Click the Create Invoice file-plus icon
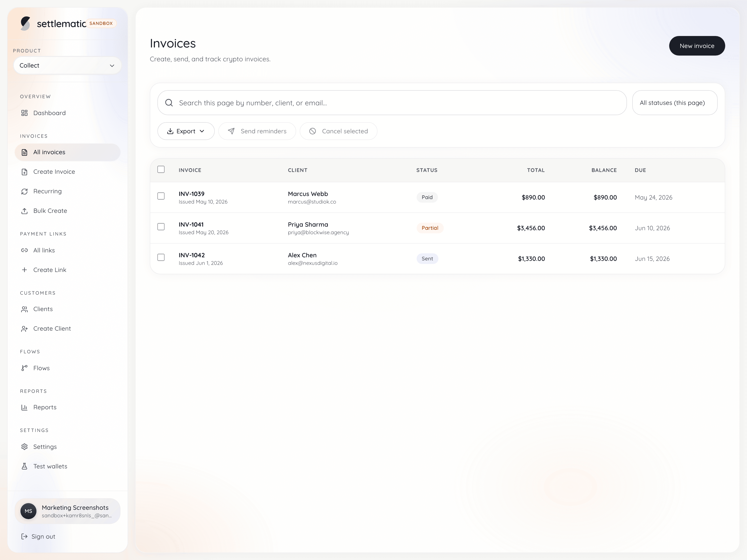Viewport: 747px width, 560px height. [x=24, y=172]
